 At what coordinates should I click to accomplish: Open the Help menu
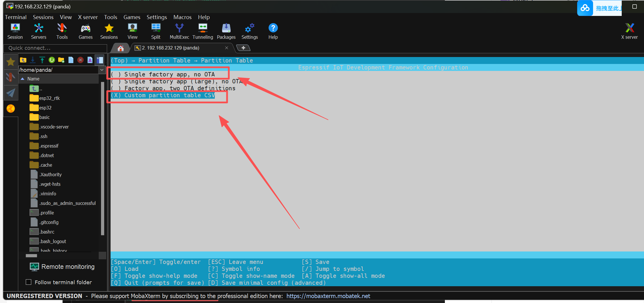point(204,17)
